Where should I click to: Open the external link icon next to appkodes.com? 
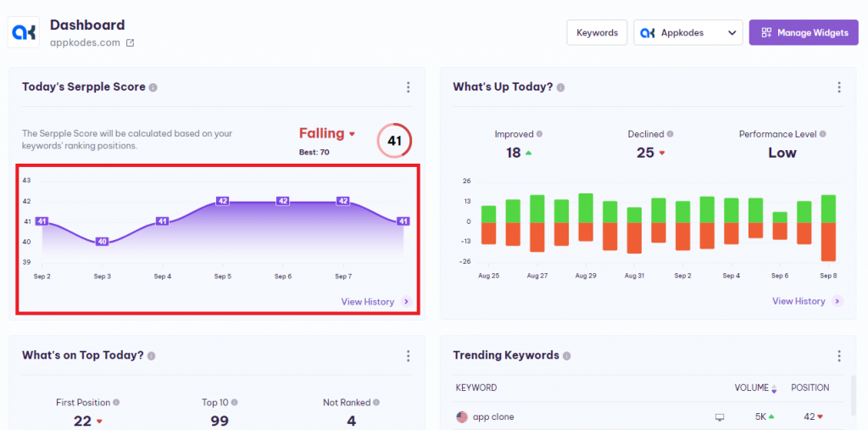click(x=130, y=43)
